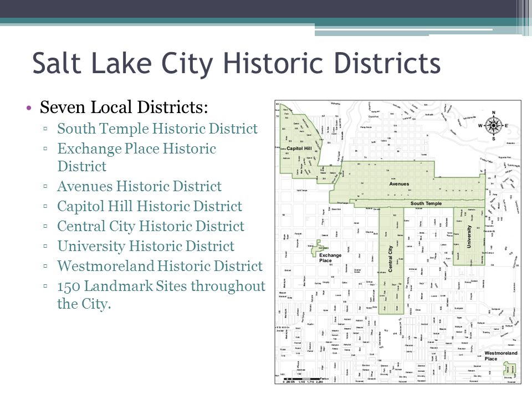
Task: Click the 'Exchange Place' map label
Action: (330, 258)
